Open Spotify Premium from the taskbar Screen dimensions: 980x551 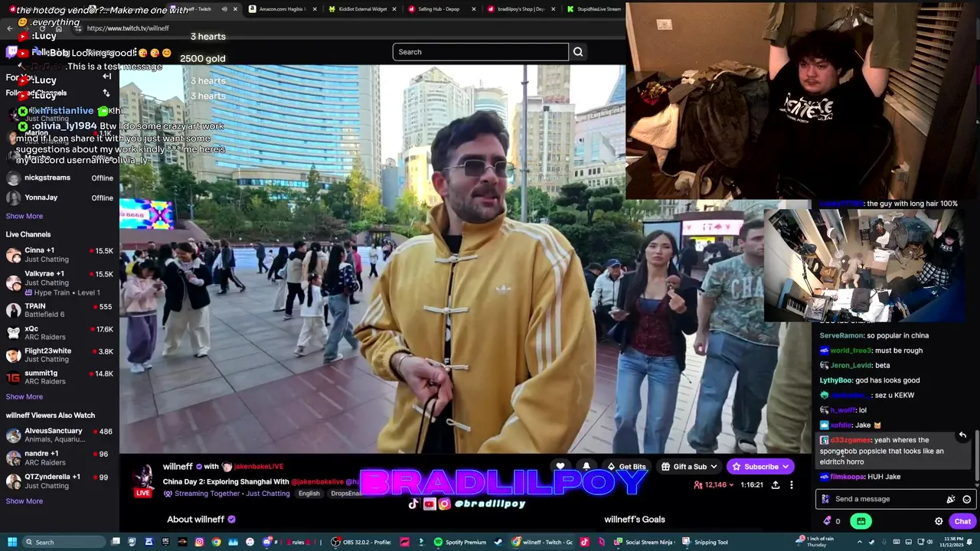point(459,542)
